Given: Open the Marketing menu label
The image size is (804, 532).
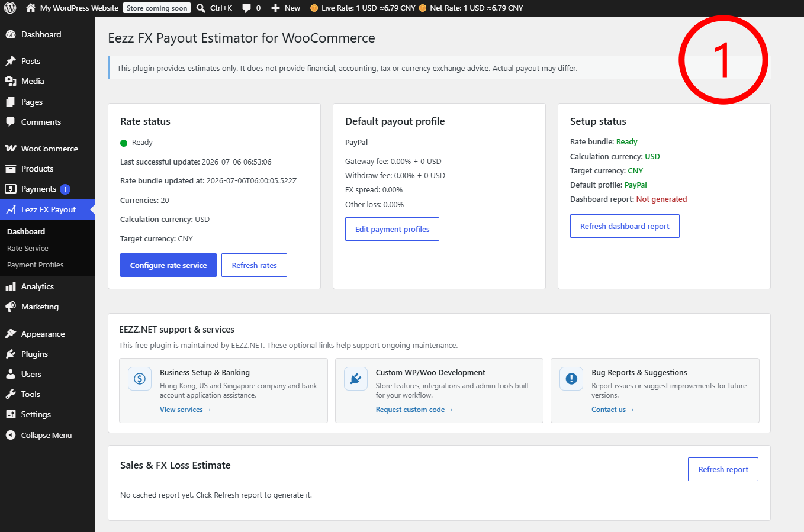Looking at the screenshot, I should tap(40, 307).
